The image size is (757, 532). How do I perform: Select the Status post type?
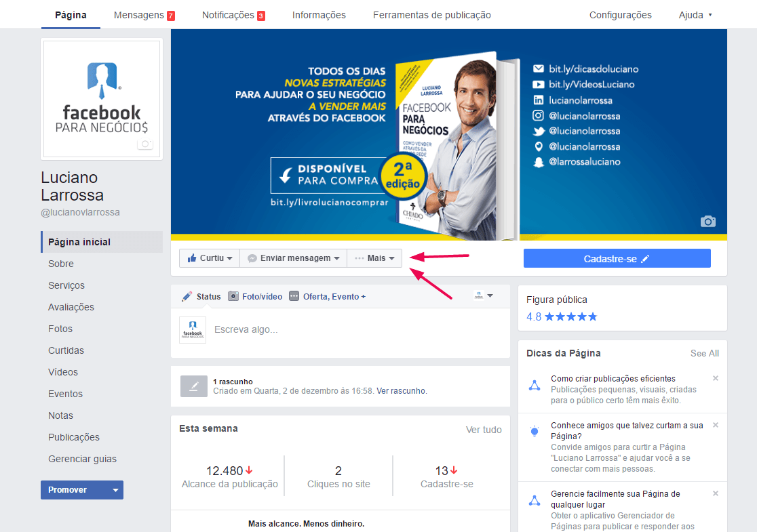point(201,297)
